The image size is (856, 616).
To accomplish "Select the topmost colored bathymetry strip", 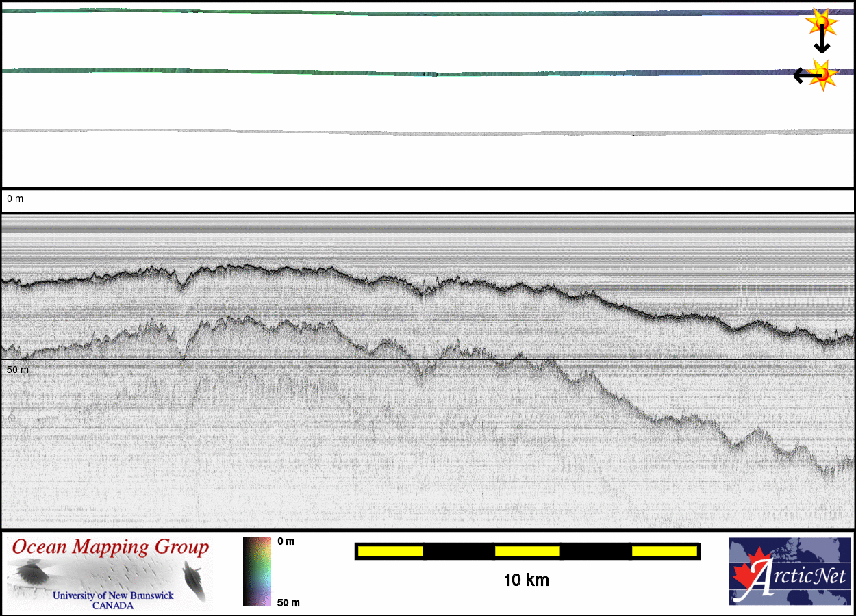I will click(x=411, y=13).
